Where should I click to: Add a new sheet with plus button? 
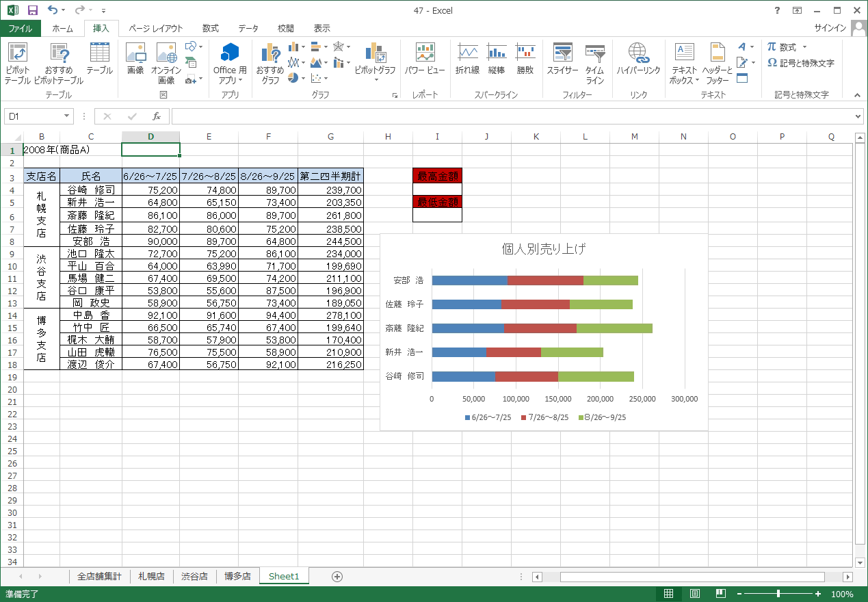[x=337, y=576]
